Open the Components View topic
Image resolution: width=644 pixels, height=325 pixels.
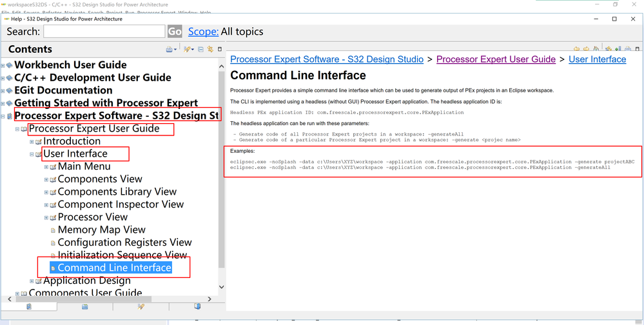(x=100, y=179)
